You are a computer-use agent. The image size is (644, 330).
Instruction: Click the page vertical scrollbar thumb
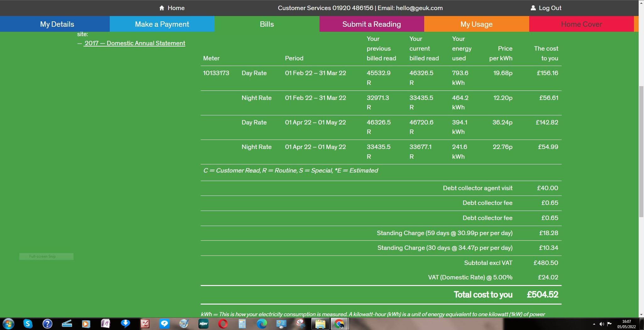tap(641, 151)
